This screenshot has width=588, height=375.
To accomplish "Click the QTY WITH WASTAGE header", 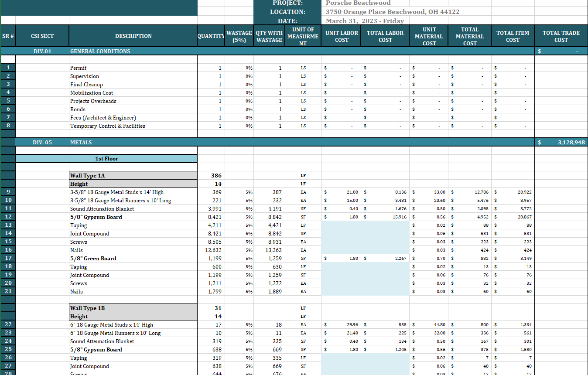I will (269, 36).
